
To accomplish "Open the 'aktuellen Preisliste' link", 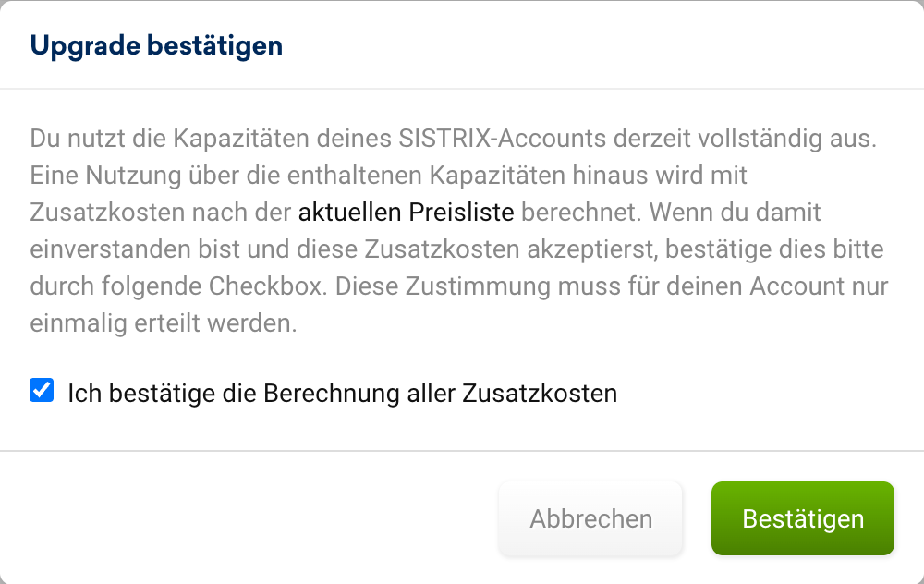I will click(405, 213).
